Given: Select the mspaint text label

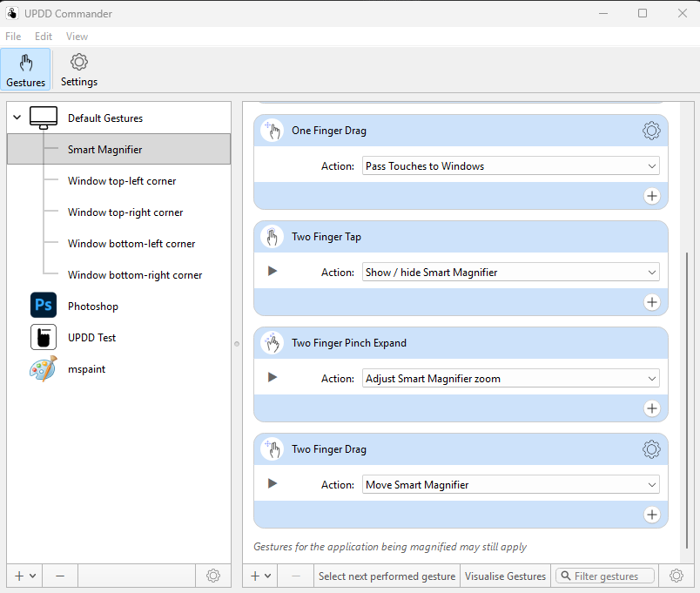Looking at the screenshot, I should pyautogui.click(x=86, y=369).
